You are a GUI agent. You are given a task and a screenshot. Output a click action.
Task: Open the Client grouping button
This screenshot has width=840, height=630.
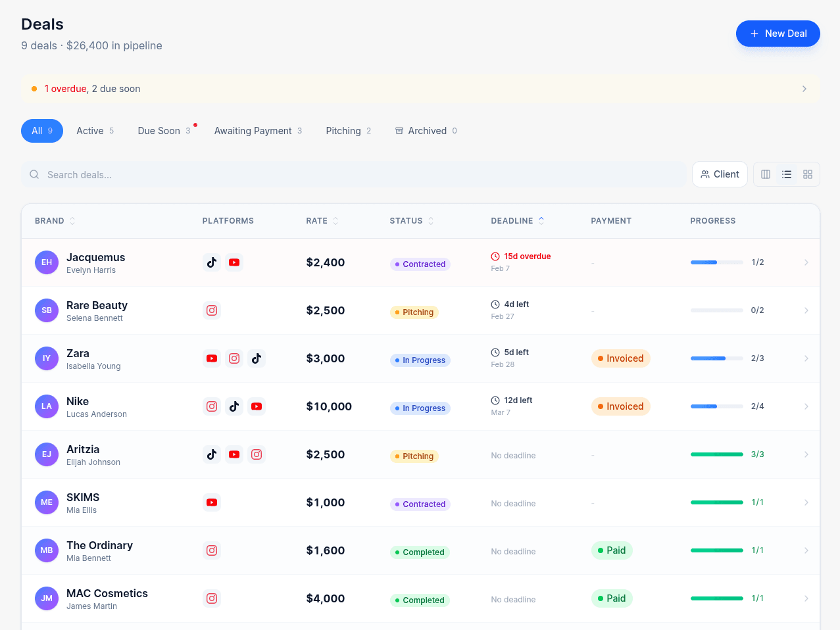point(720,174)
